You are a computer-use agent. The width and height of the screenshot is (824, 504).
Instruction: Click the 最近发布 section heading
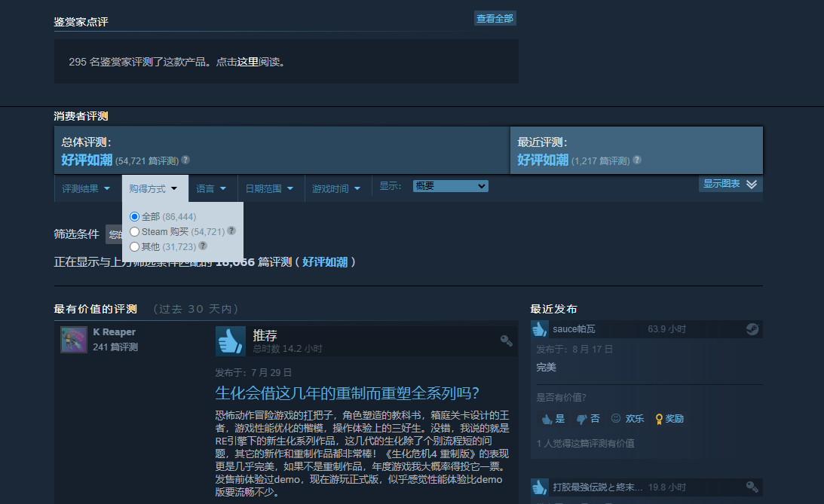pos(554,309)
